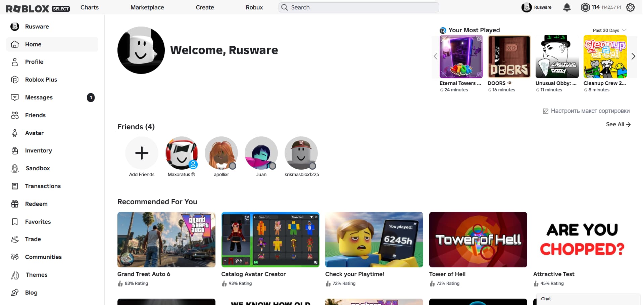644x305 pixels.
Task: Open friend apollixr's avatar
Action: coord(221,153)
